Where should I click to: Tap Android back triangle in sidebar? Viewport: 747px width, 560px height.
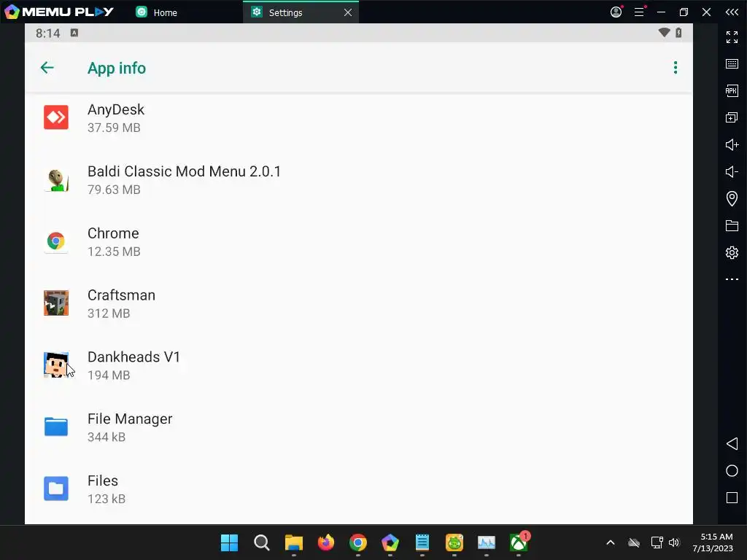[732, 444]
